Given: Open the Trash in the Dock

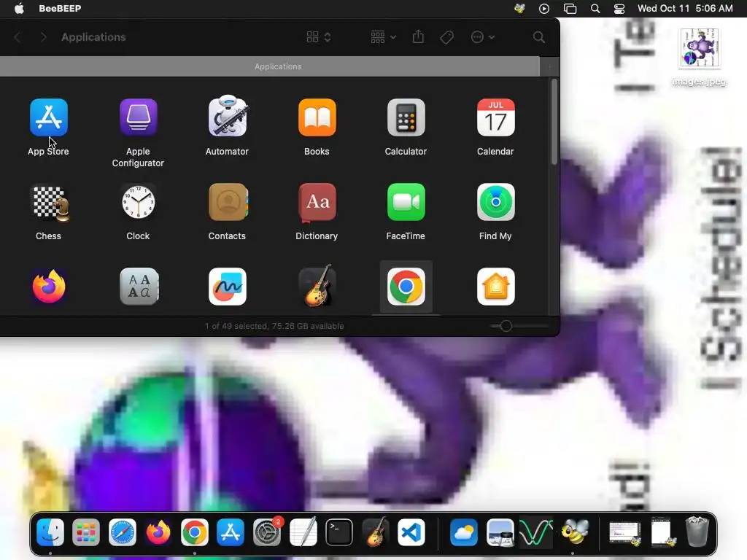Looking at the screenshot, I should click(697, 532).
